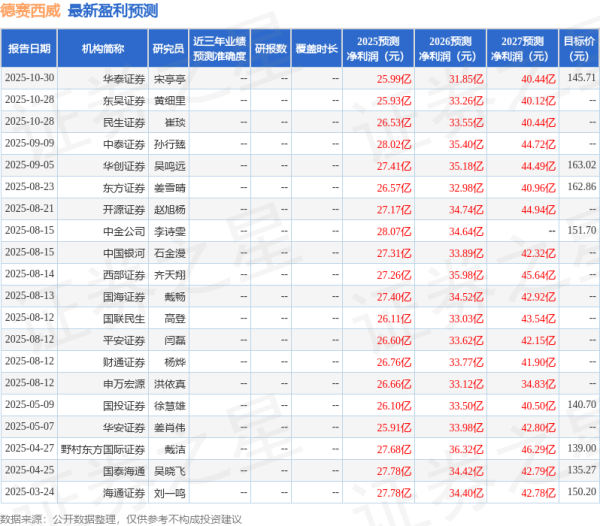Click the 2027 forecast value 46.29亿
The image size is (600, 526).
pyautogui.click(x=538, y=450)
